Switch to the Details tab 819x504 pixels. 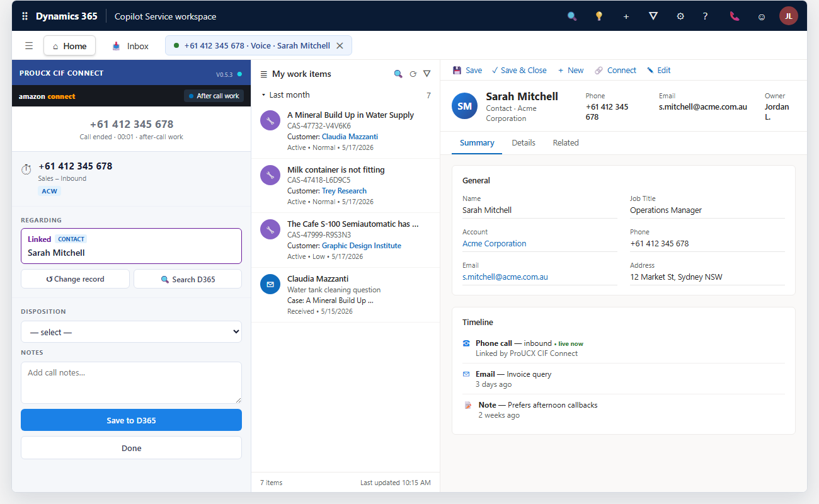[x=524, y=143]
